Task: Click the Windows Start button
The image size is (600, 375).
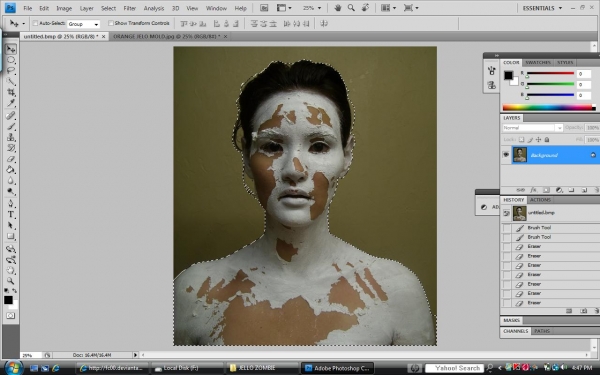Action: pos(13,368)
